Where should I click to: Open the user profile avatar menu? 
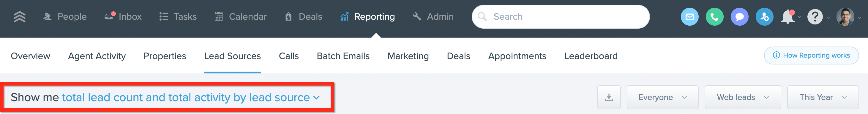[x=845, y=17]
